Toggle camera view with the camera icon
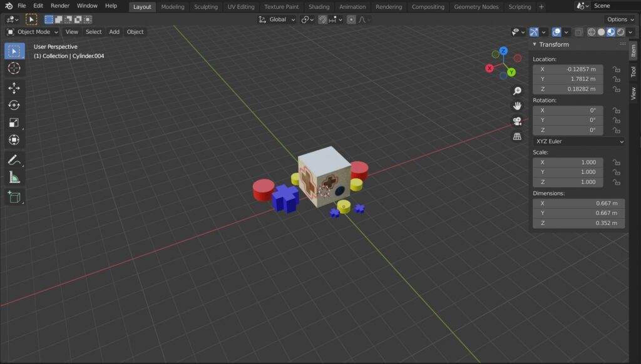Viewport: 641px width, 364px height. point(517,121)
